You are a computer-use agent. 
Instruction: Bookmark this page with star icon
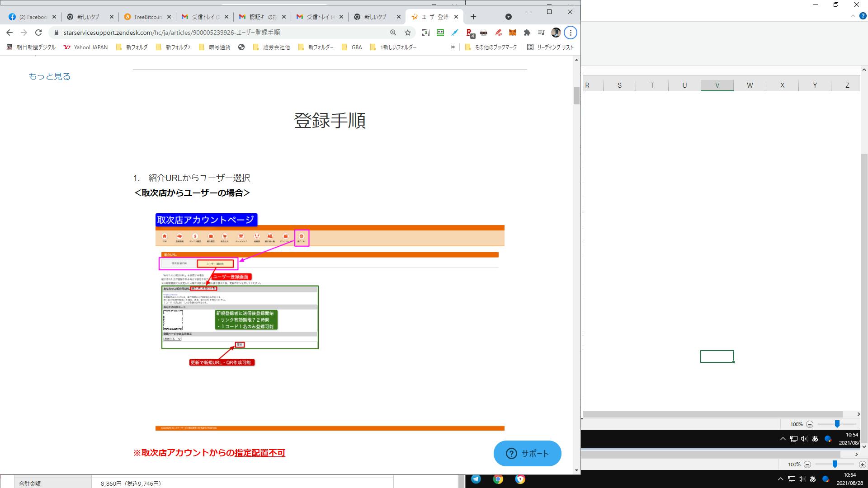click(408, 33)
